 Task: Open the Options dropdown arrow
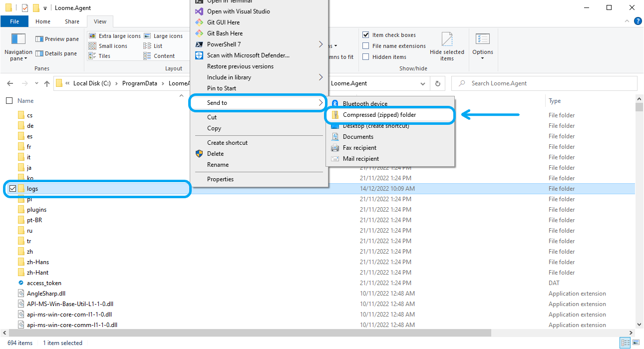click(x=483, y=58)
